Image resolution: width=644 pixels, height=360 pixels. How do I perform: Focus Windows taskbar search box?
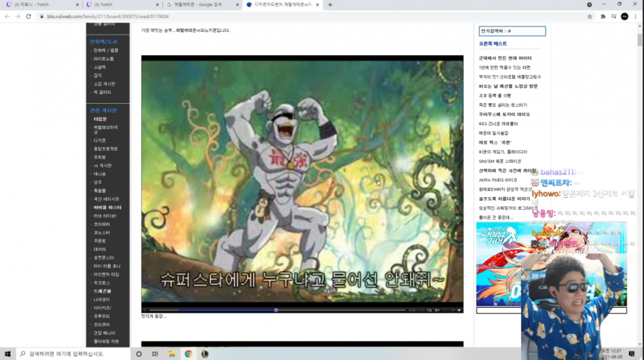pos(73,354)
